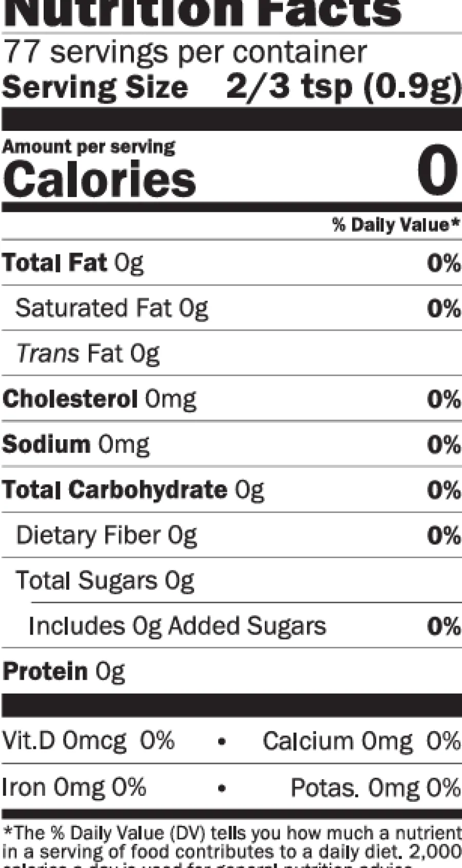The width and height of the screenshot is (462, 868).
Task: Select the Saturated Fat 0g row
Action: point(232,308)
